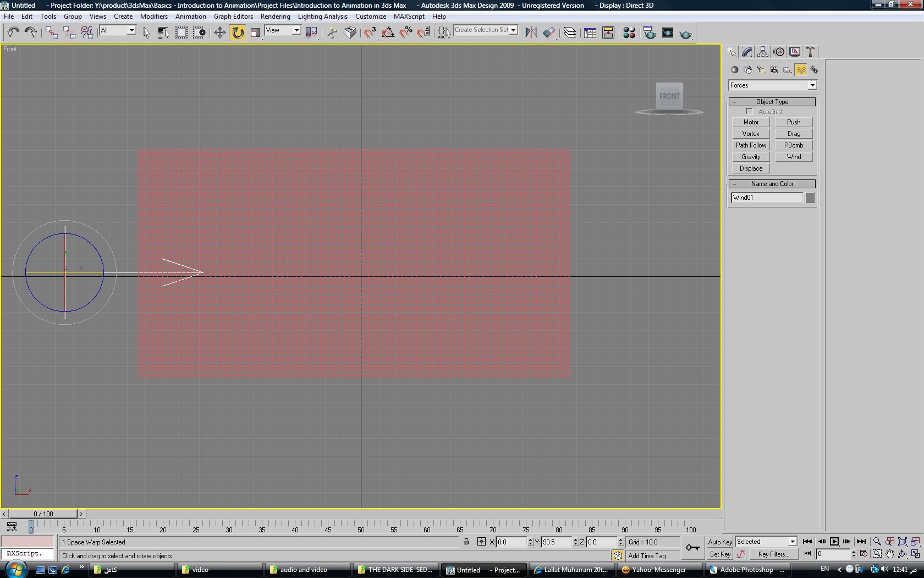Open the Modify panel tab

(747, 52)
